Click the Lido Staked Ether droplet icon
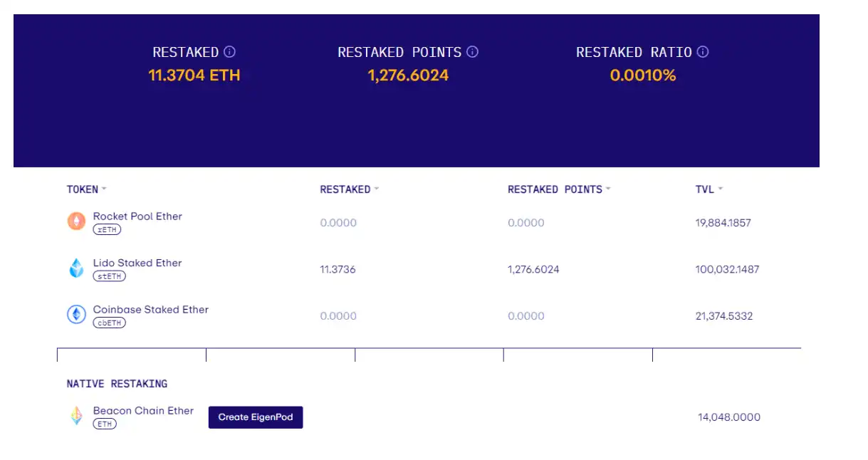Viewport: 868px width, 460px height. tap(76, 268)
